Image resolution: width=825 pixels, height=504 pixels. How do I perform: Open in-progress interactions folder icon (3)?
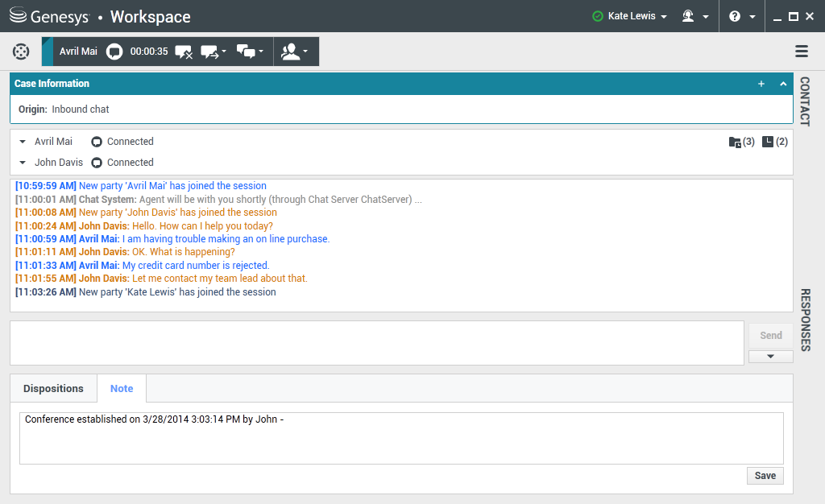coord(740,142)
